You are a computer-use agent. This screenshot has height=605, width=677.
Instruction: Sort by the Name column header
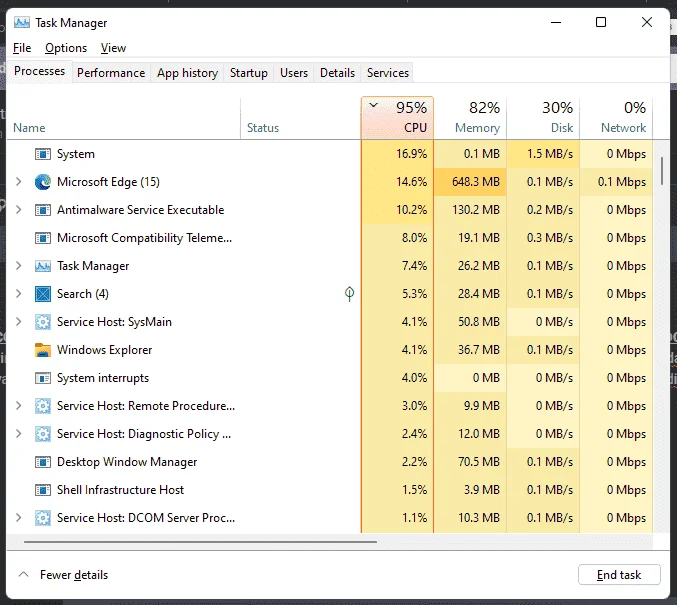point(123,118)
